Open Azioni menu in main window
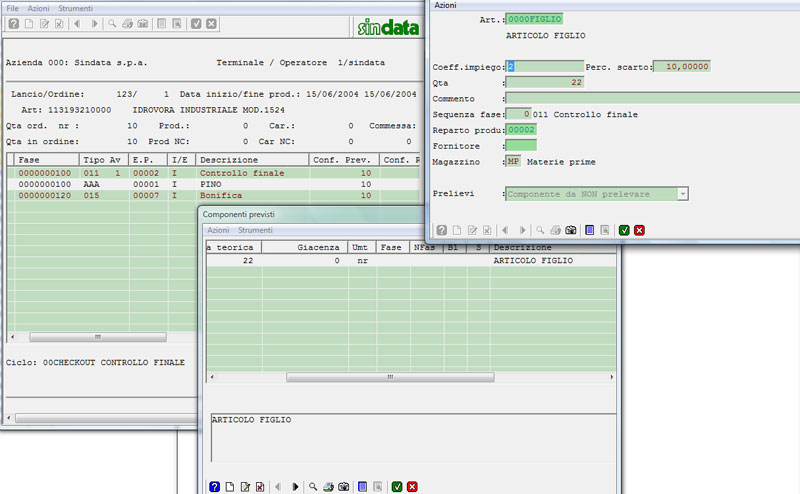Image resolution: width=800 pixels, height=494 pixels. [x=38, y=8]
